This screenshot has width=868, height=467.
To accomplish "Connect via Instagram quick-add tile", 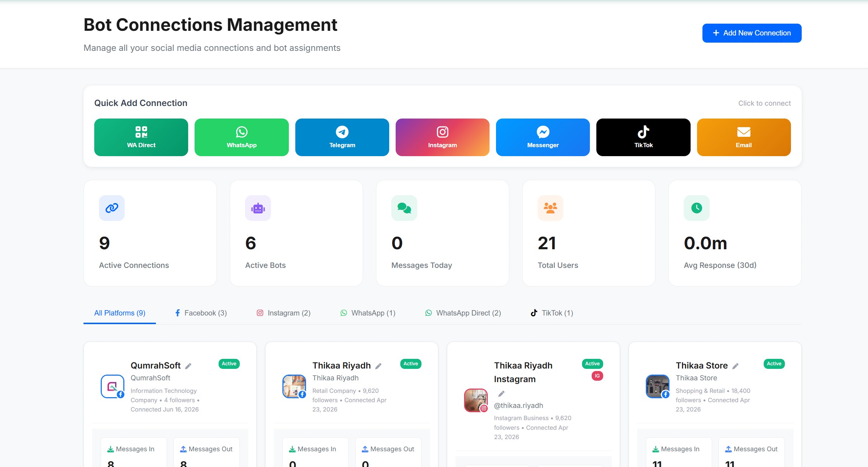I will [442, 137].
